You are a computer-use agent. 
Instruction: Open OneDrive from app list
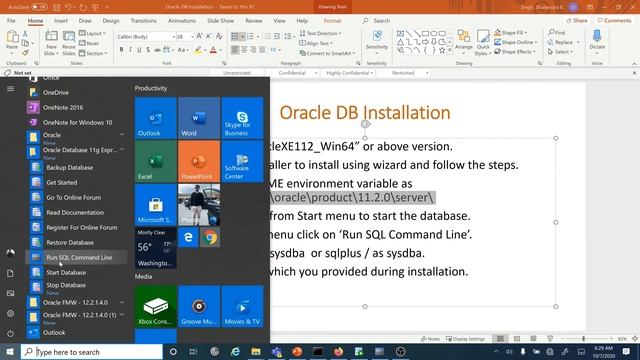pyautogui.click(x=77, y=93)
